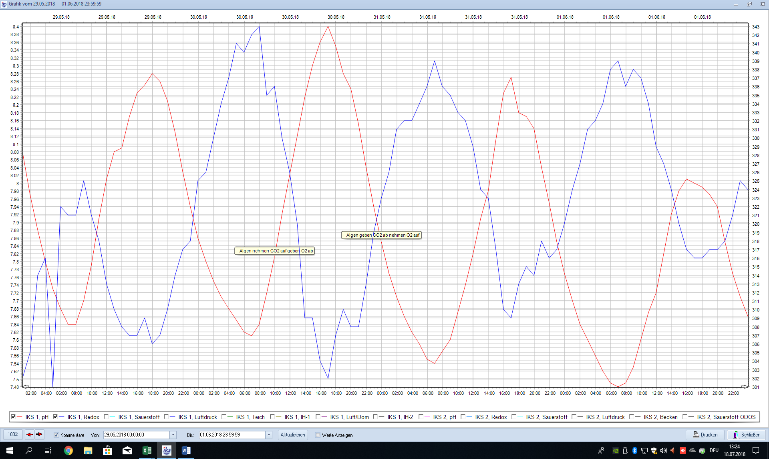Open File Explorer from the taskbar
The image size is (769, 459).
88,451
